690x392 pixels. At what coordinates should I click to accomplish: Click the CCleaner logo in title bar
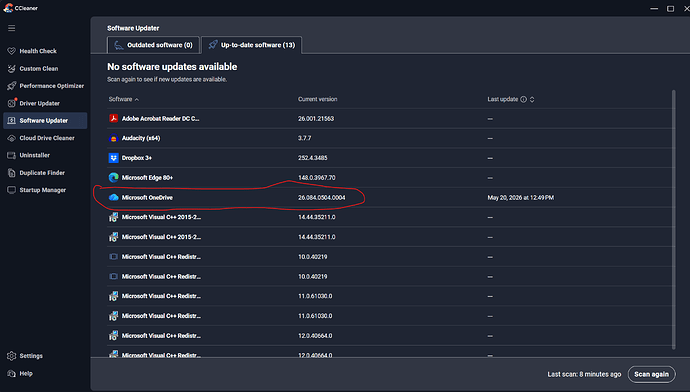pyautogui.click(x=8, y=7)
